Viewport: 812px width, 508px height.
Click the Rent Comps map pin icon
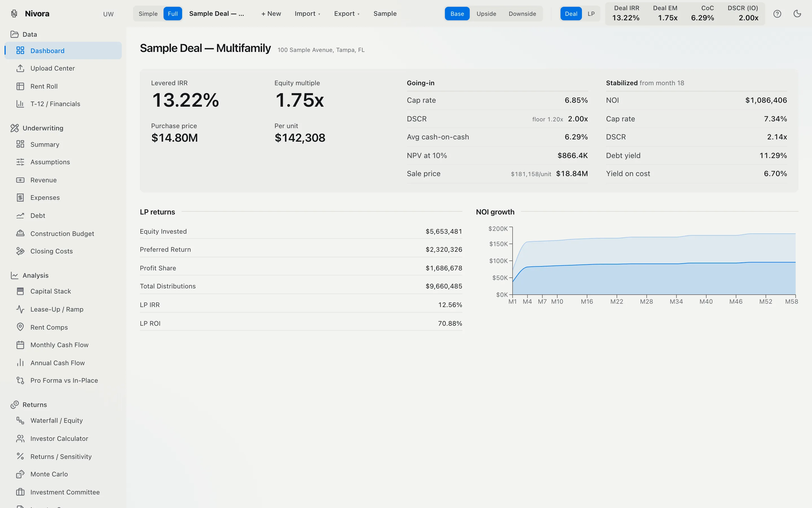(20, 327)
